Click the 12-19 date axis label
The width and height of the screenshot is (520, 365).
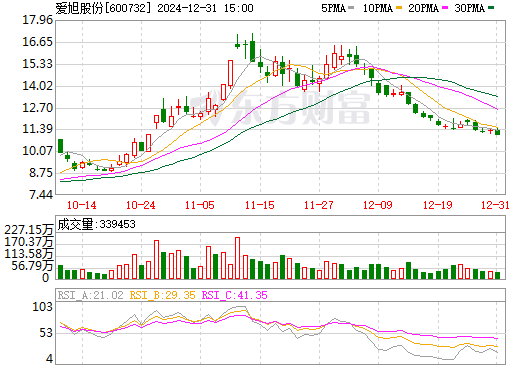pyautogui.click(x=438, y=205)
